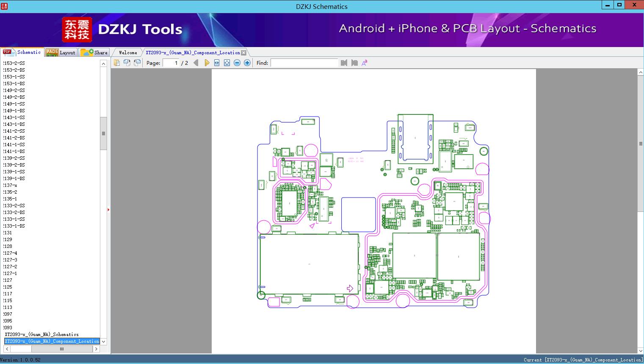This screenshot has width=644, height=364.
Task: Open the Share tab
Action: click(94, 53)
